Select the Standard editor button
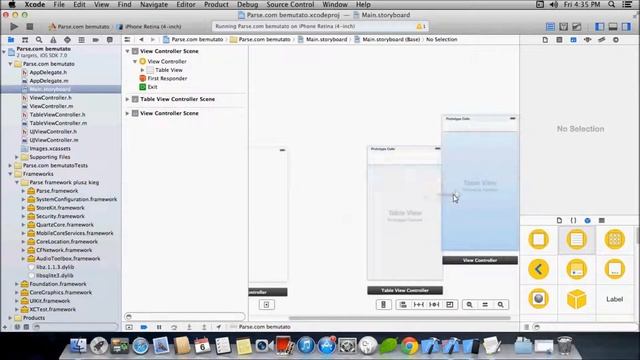 pos(550,27)
